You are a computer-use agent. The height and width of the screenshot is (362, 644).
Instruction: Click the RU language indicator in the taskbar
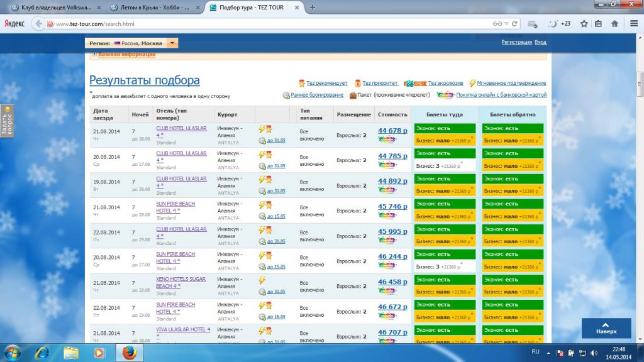(x=536, y=352)
